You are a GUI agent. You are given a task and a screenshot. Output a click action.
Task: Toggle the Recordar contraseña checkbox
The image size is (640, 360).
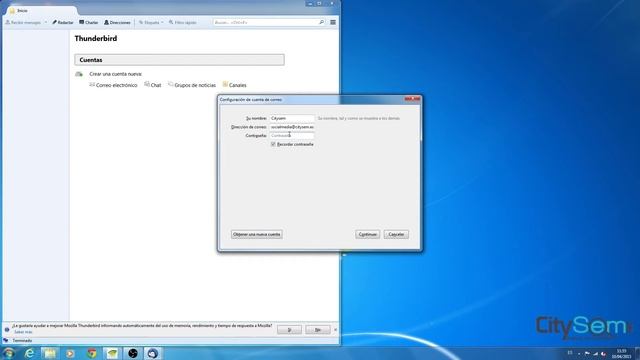(273, 144)
